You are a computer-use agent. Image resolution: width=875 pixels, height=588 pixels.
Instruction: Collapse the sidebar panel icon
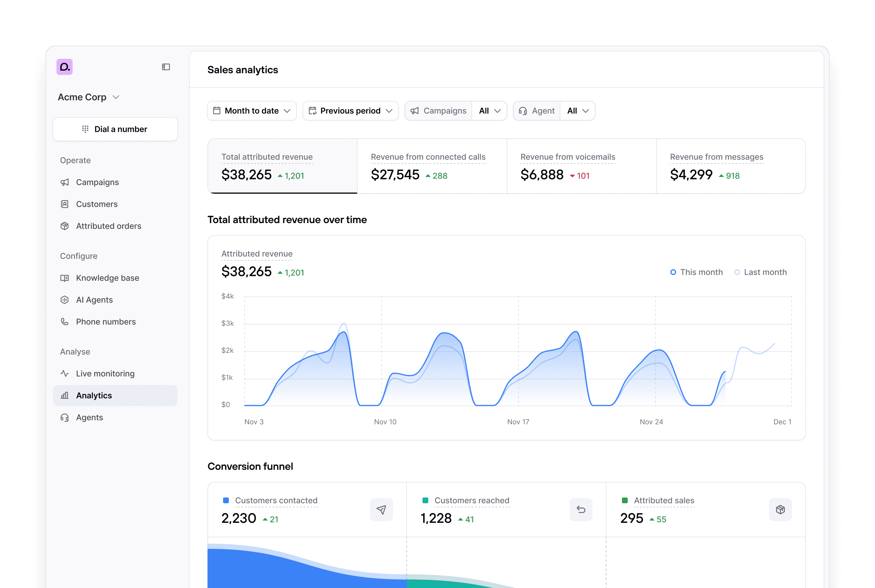tap(166, 67)
